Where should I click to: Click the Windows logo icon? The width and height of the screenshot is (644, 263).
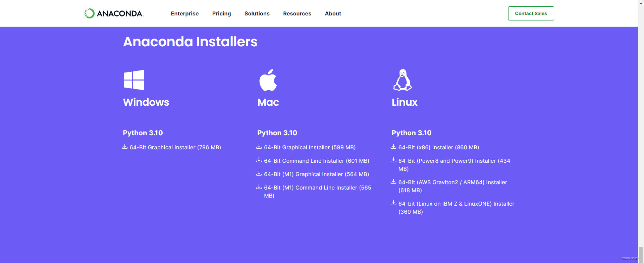click(x=134, y=80)
